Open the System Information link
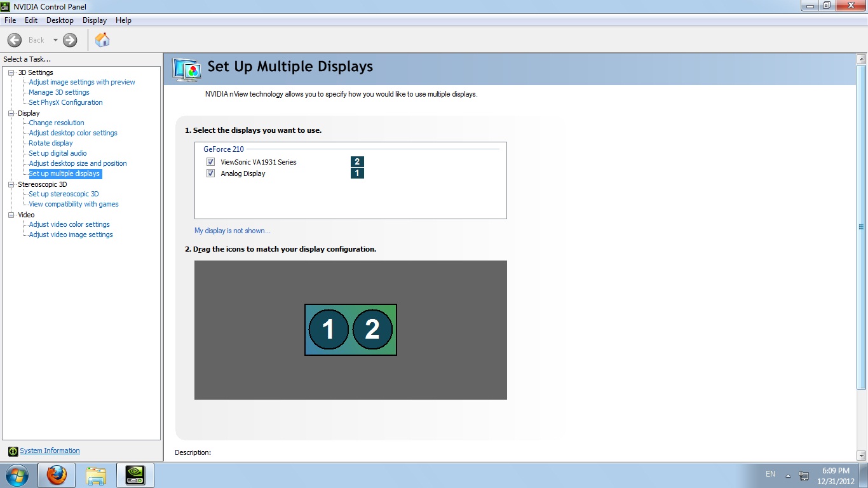This screenshot has width=868, height=488. tap(50, 451)
